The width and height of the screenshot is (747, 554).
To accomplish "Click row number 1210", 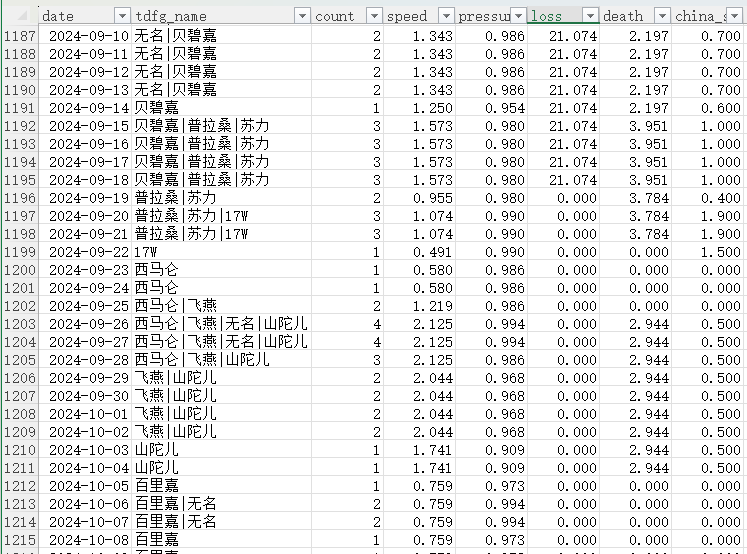I will pyautogui.click(x=19, y=450).
